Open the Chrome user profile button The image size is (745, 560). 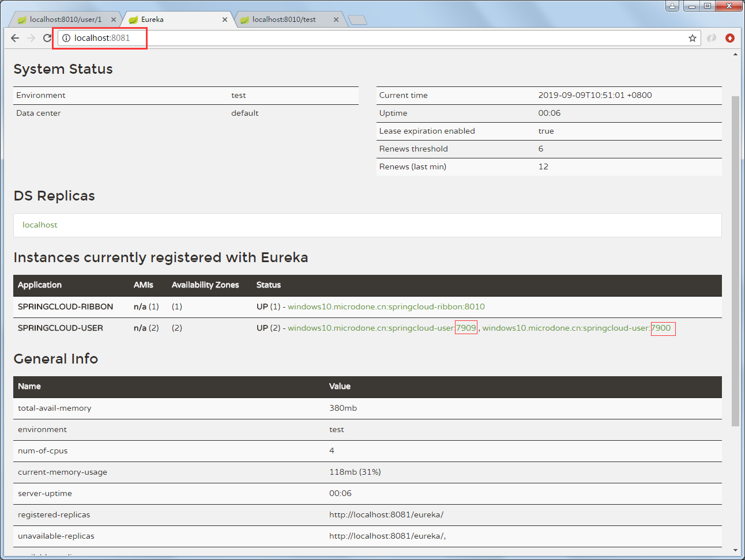click(x=672, y=6)
